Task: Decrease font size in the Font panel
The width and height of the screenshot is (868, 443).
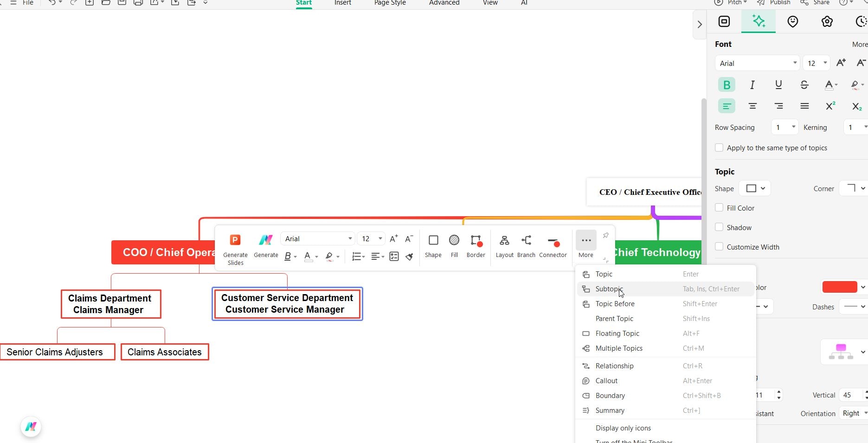Action: (861, 63)
